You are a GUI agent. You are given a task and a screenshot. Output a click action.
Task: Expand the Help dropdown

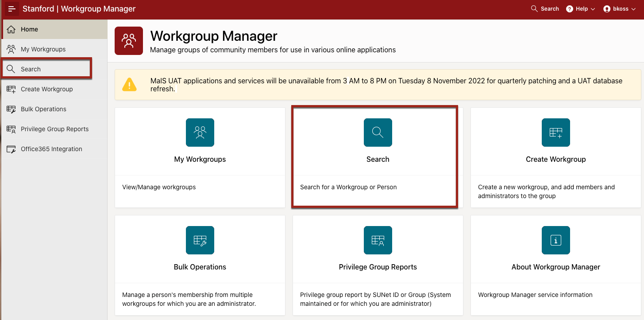coord(580,8)
